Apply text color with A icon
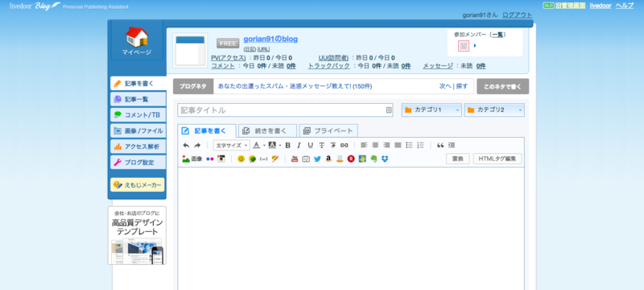The height and width of the screenshot is (290, 644). [257, 146]
